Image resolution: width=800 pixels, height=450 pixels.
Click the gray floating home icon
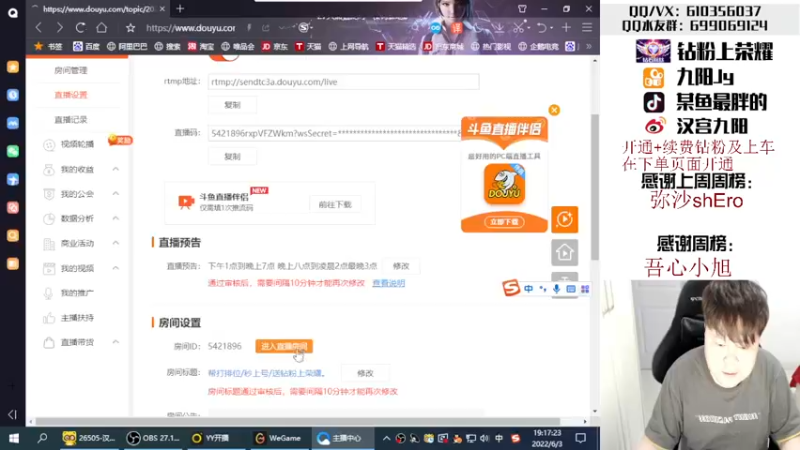click(x=564, y=252)
